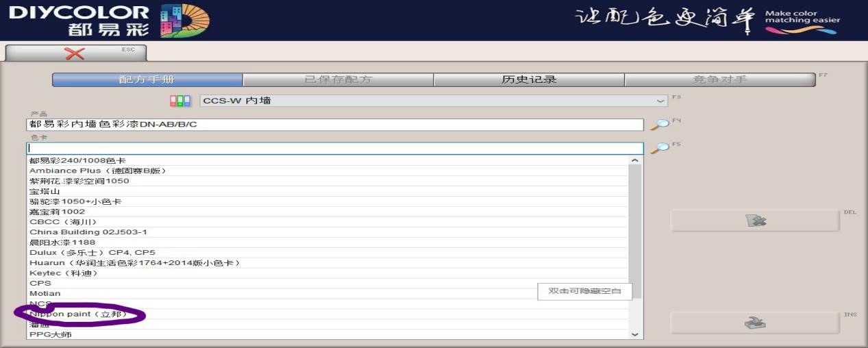Focus the 色卡 color card input field

[334, 148]
